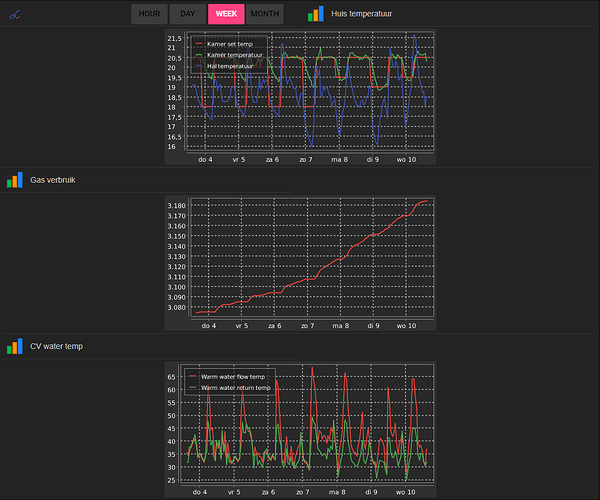600x500 pixels.
Task: Toggle Kamer temperatuur legend entry
Action: [x=232, y=55]
